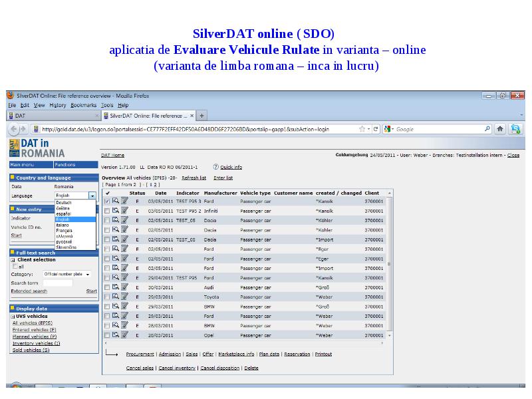
Task: Click the Marketplace info link
Action: [236, 354]
